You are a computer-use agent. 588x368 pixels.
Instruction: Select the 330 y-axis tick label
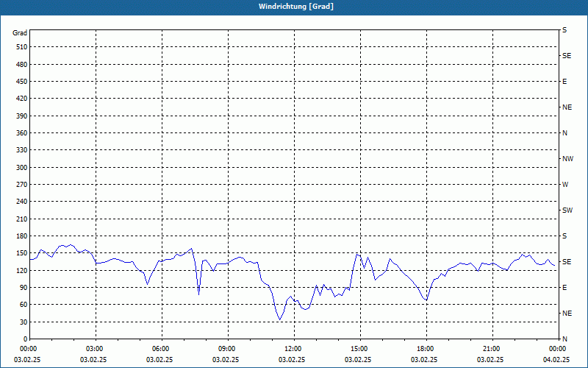click(x=22, y=150)
